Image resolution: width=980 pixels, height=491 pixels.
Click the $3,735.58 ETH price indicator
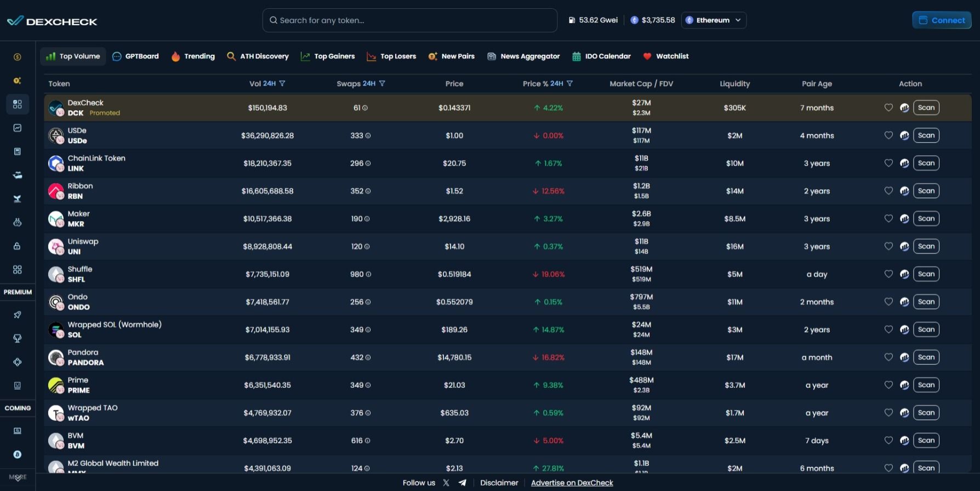coord(653,20)
